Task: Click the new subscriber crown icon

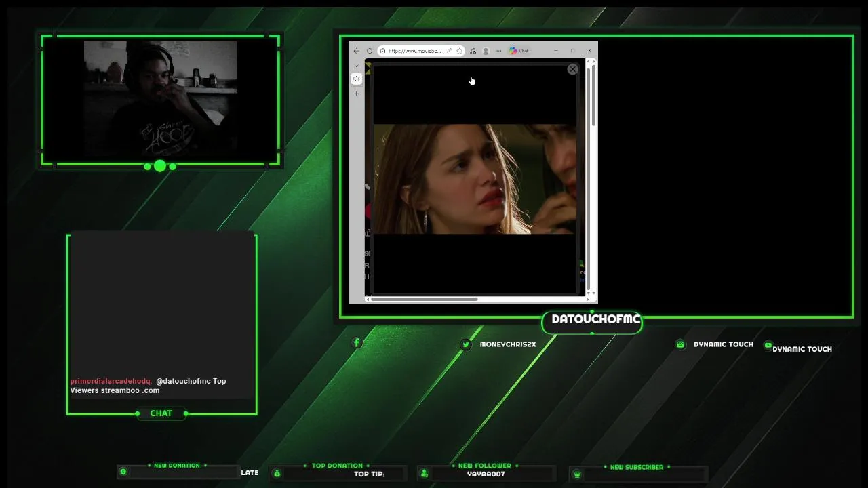Action: [577, 474]
